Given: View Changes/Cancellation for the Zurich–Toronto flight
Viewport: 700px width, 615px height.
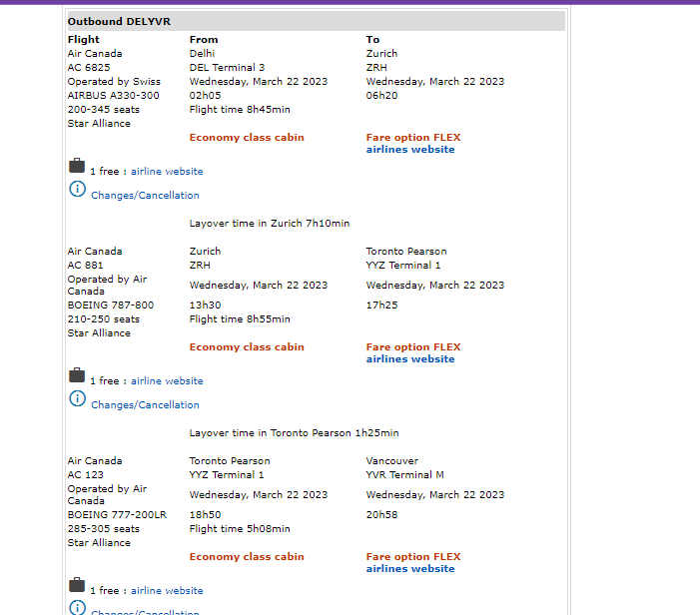Looking at the screenshot, I should (x=145, y=405).
